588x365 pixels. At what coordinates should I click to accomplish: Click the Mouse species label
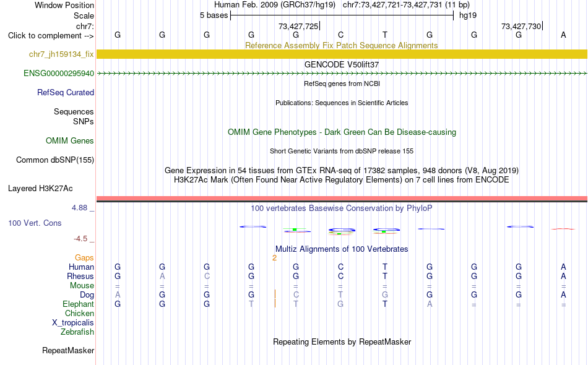(82, 286)
